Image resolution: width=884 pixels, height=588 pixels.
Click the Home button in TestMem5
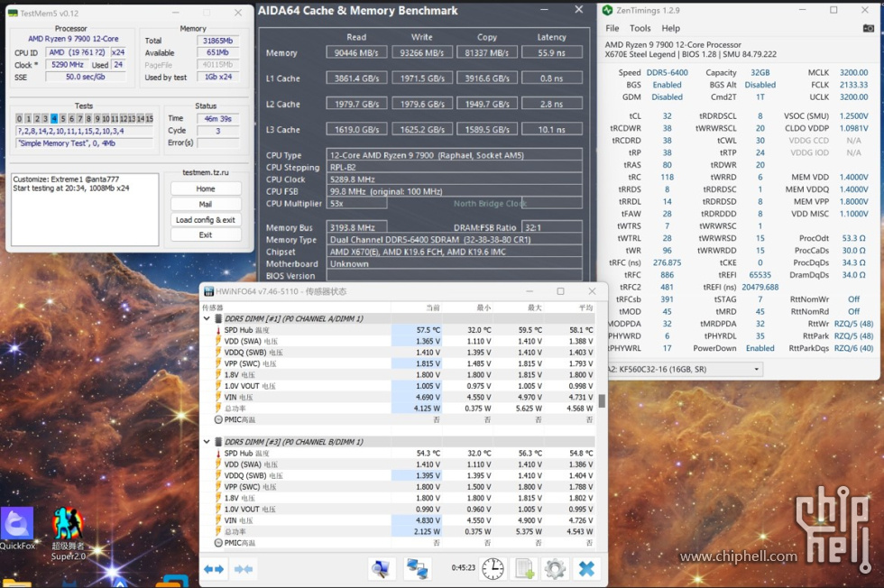pos(206,188)
